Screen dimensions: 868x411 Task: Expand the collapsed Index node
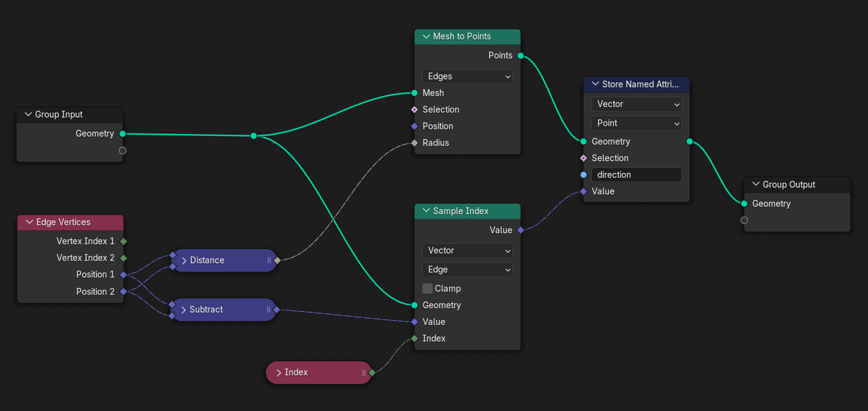pyautogui.click(x=279, y=373)
